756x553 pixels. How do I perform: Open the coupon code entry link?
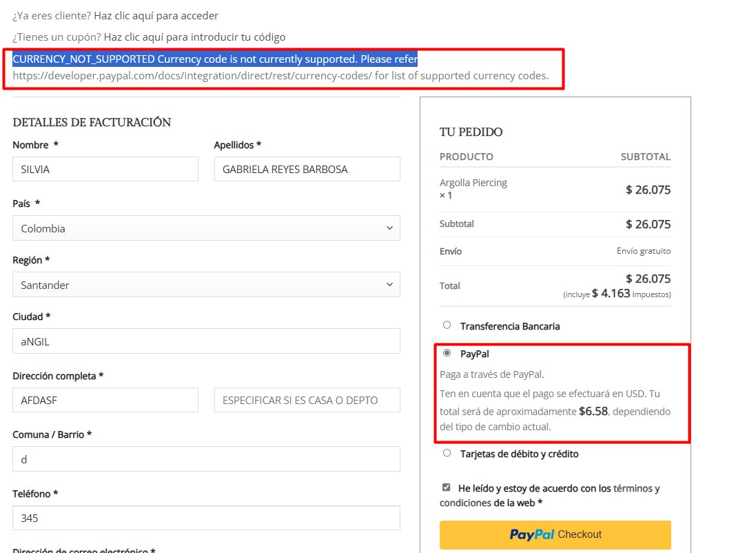click(x=194, y=37)
